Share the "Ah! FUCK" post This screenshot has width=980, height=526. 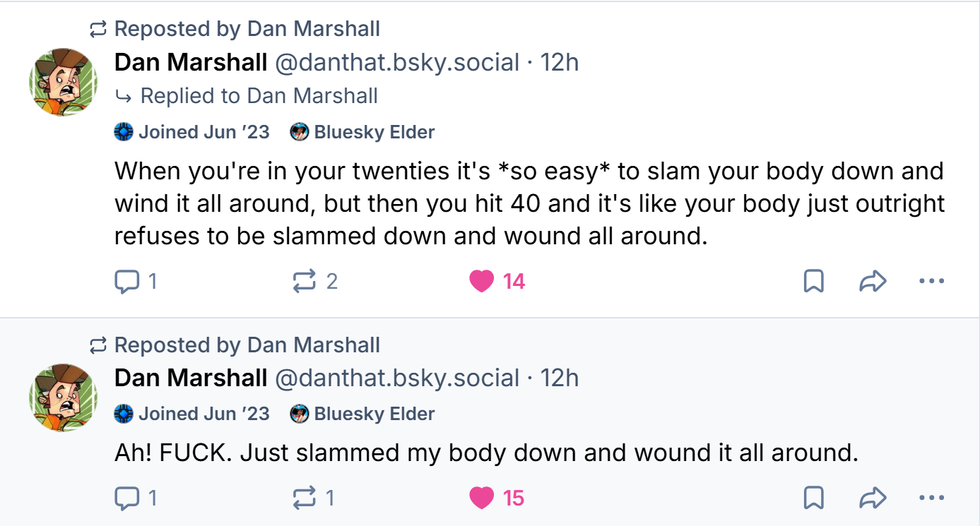pyautogui.click(x=873, y=498)
